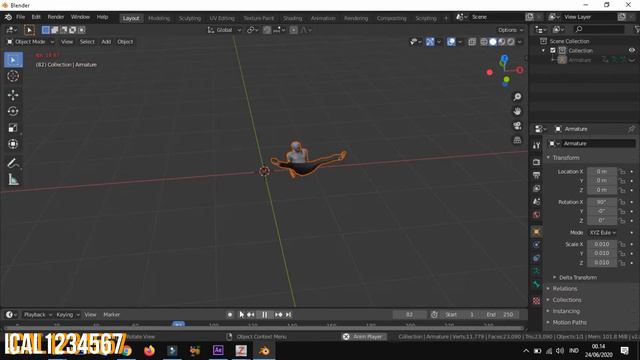Open the Armature data properties tab
The width and height of the screenshot is (640, 360).
pos(536,271)
